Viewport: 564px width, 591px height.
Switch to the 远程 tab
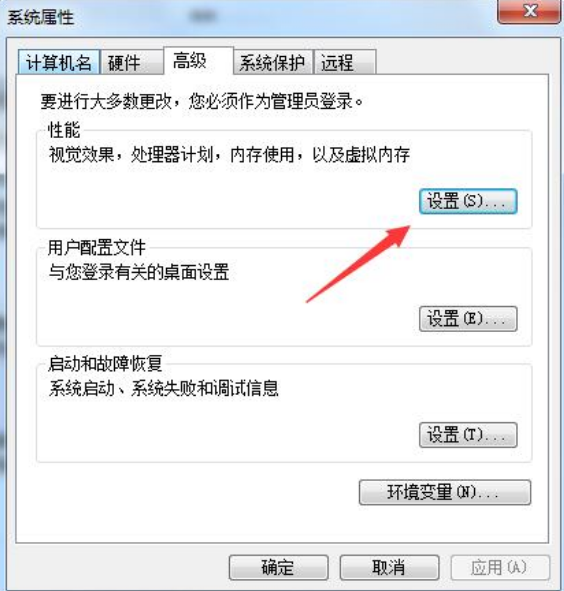tap(345, 62)
